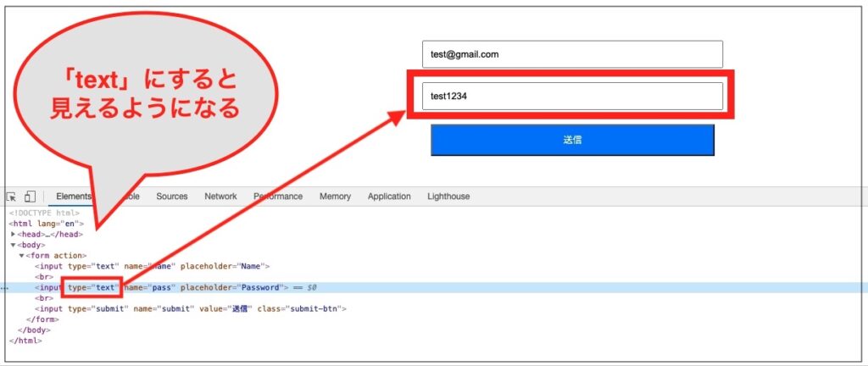Select the input name="name" element line

(153, 266)
